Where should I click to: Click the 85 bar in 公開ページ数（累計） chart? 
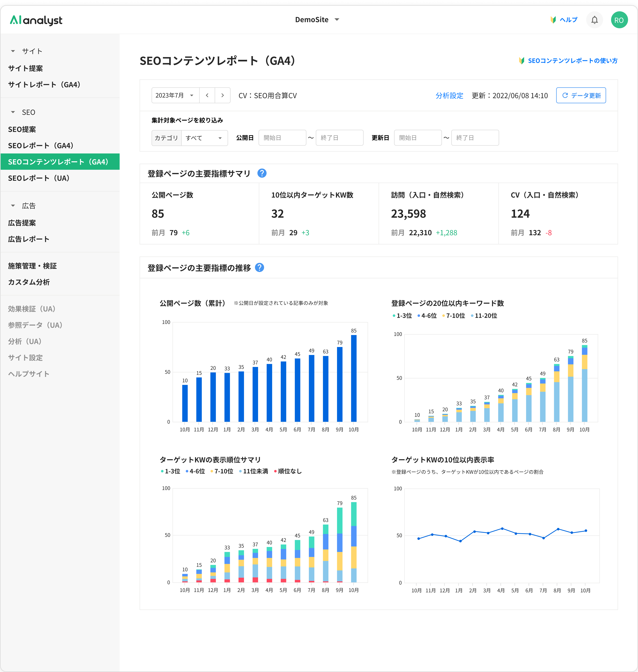[x=354, y=378]
